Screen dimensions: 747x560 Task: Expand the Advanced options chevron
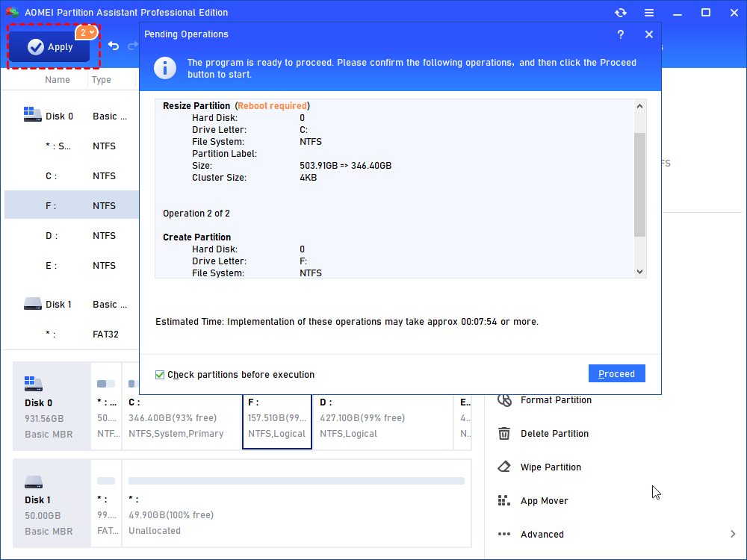coord(732,534)
